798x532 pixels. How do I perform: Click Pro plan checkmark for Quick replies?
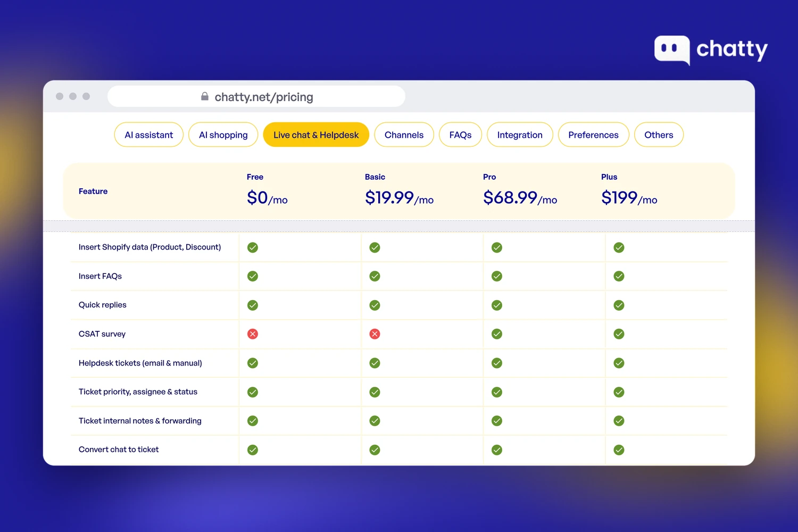click(497, 305)
